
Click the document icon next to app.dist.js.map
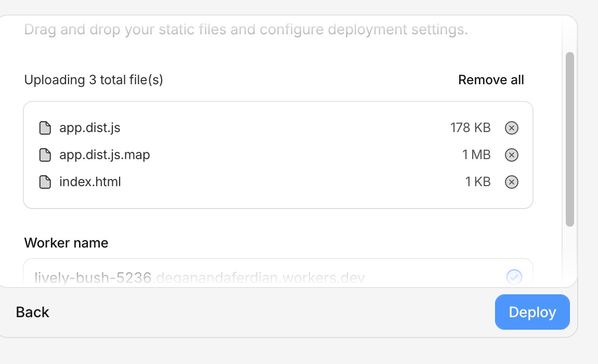click(45, 155)
